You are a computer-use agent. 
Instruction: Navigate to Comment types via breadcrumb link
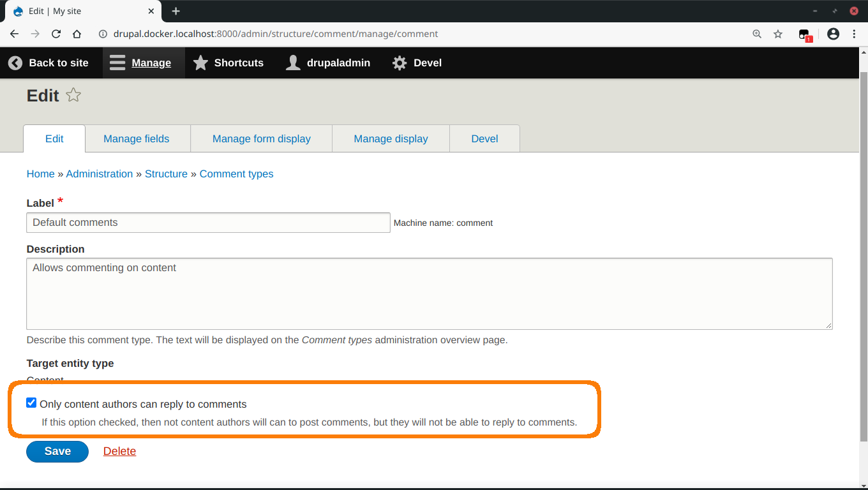tap(236, 174)
